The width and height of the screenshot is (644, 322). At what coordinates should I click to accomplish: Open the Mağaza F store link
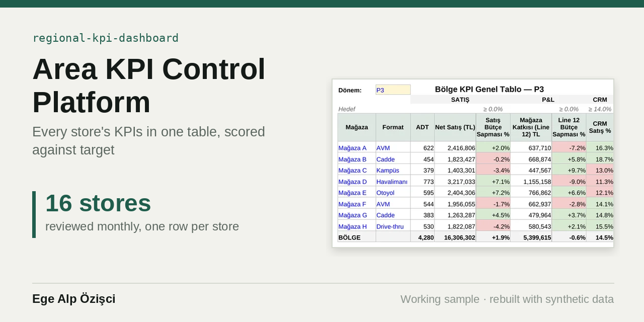coord(352,204)
